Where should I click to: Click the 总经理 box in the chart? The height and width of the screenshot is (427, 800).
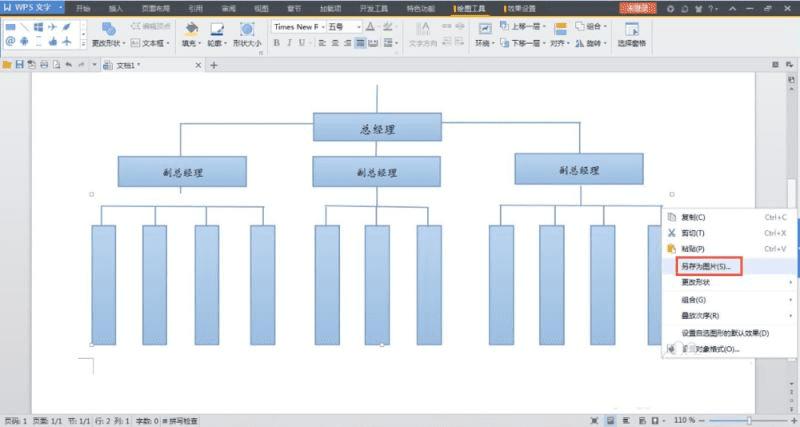(x=377, y=127)
